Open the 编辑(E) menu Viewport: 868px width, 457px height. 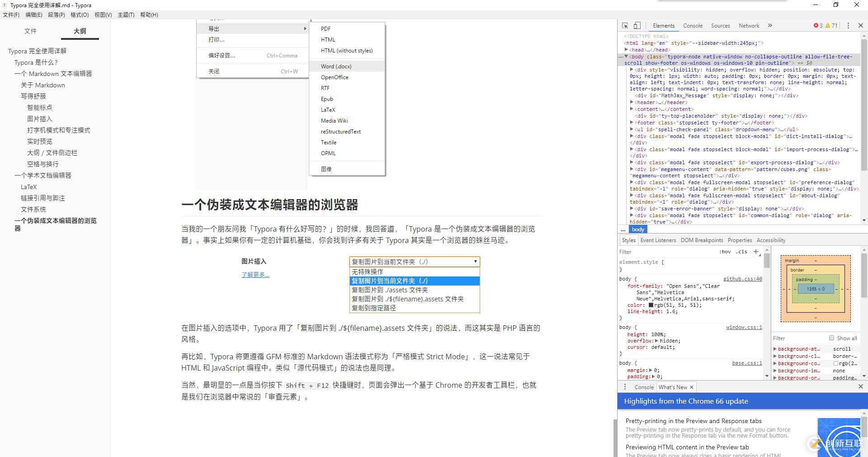tap(34, 15)
